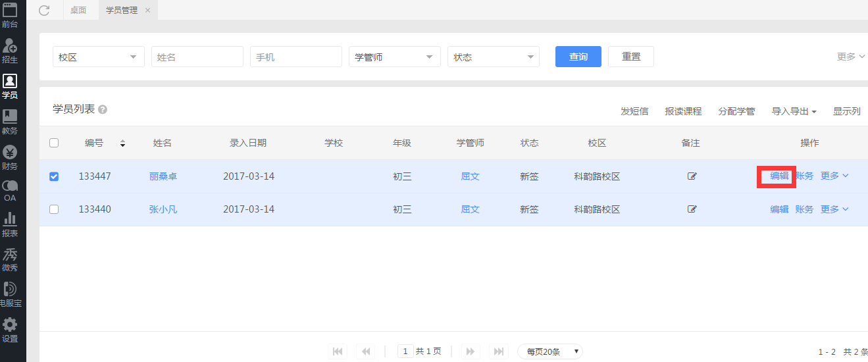
Task: Click the sort arrows beside 编号 header
Action: (122, 143)
